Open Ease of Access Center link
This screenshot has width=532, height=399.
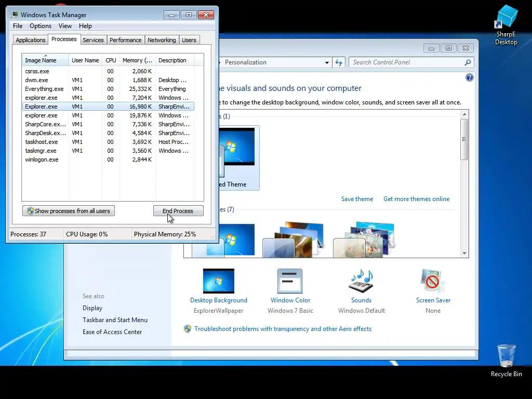tap(112, 332)
